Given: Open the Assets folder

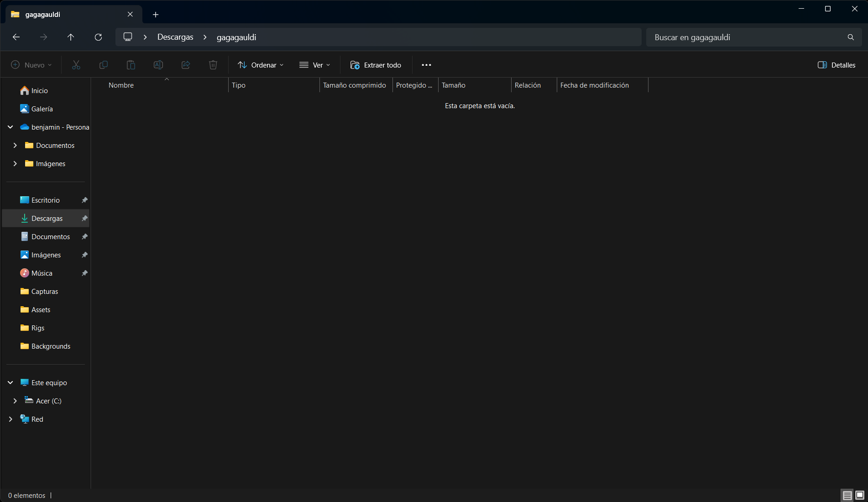Looking at the screenshot, I should 46,309.
